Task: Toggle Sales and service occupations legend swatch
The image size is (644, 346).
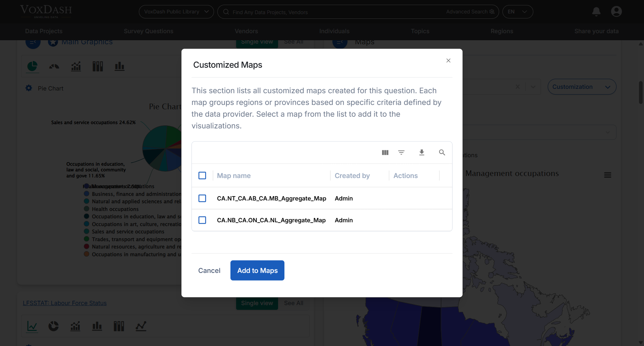Action: tap(87, 231)
